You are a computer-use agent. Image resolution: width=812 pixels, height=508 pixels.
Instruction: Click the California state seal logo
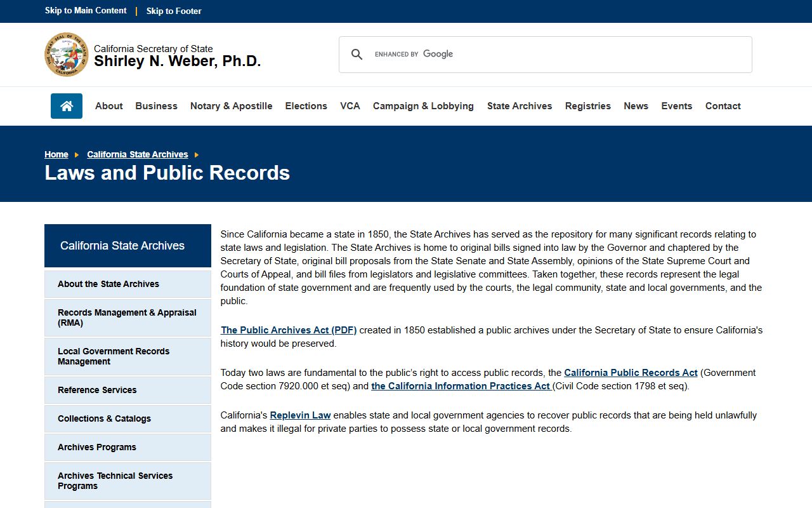(x=67, y=55)
